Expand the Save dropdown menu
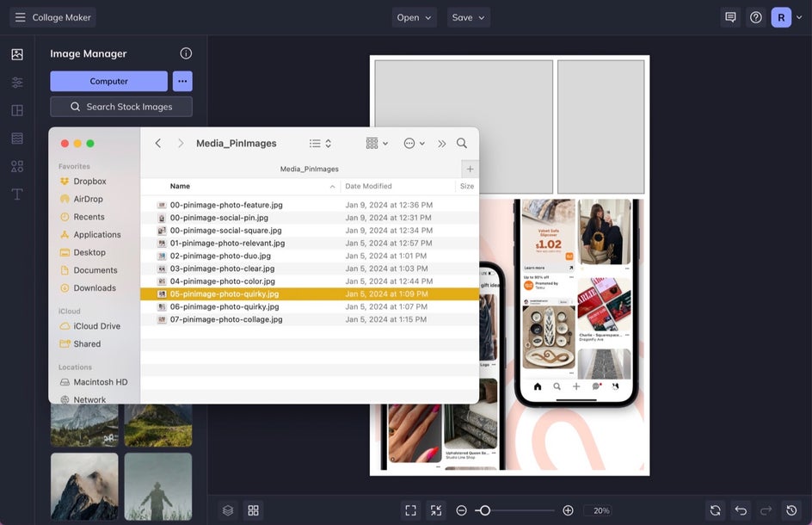The image size is (812, 525). coord(469,17)
